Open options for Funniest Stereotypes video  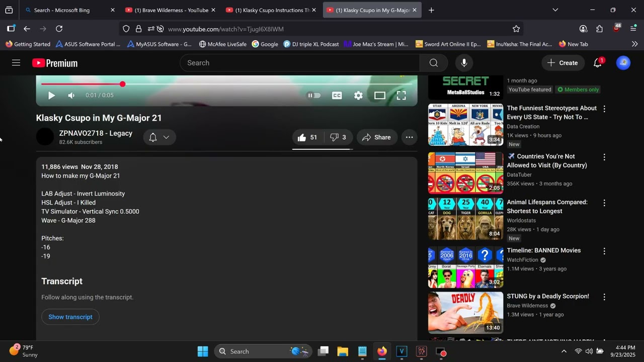pos(604,109)
